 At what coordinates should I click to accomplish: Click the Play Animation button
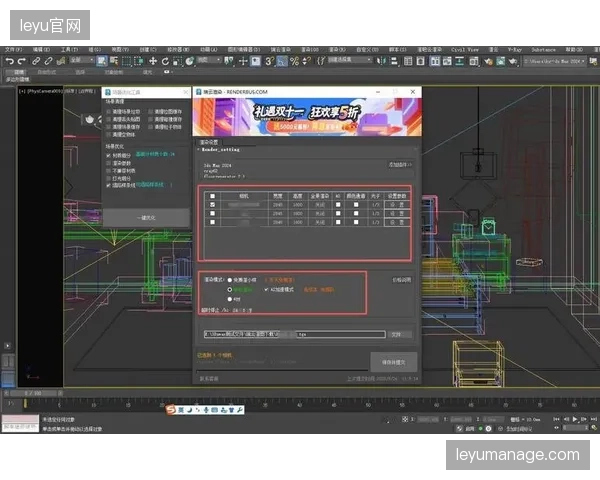574,419
